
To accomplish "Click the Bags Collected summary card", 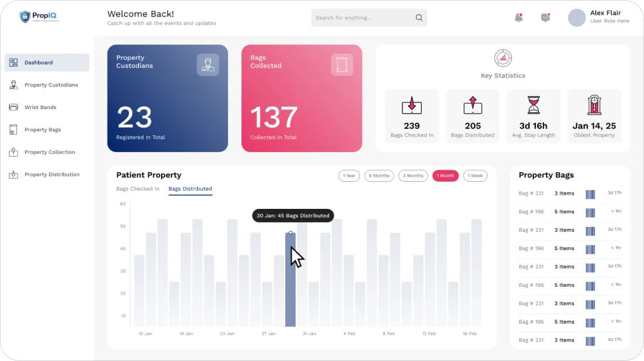I will [x=302, y=98].
